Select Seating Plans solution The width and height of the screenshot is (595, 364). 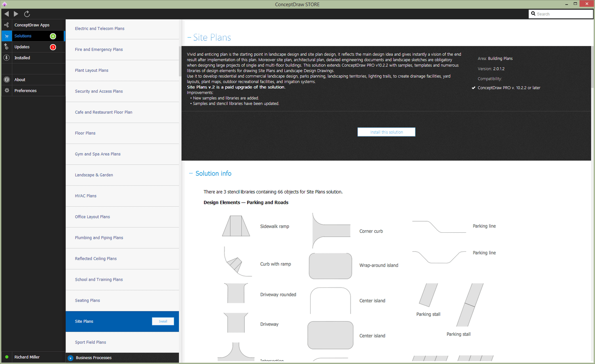click(122, 301)
